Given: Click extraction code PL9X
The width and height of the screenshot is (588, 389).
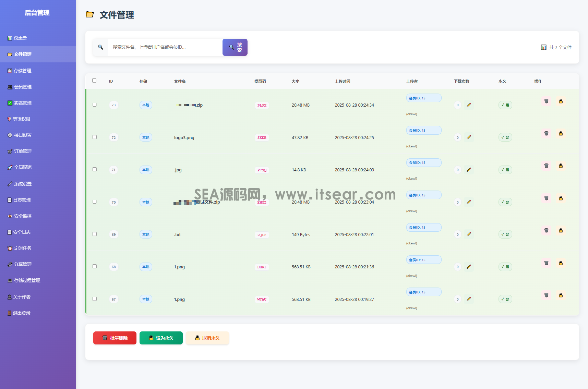Looking at the screenshot, I should 262,105.
